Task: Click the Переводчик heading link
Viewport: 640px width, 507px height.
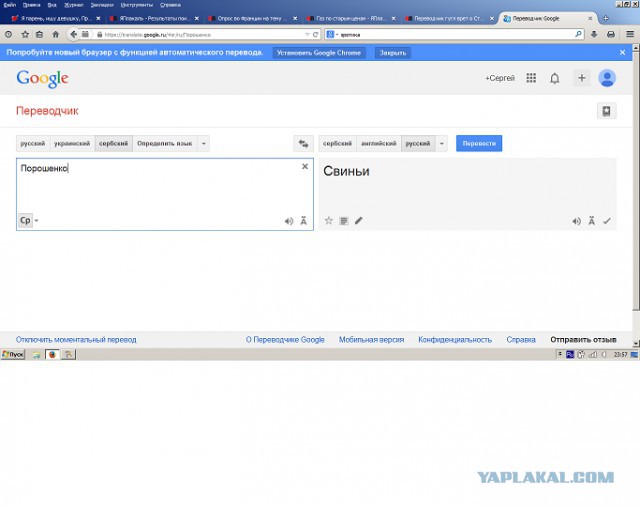Action: 47,111
